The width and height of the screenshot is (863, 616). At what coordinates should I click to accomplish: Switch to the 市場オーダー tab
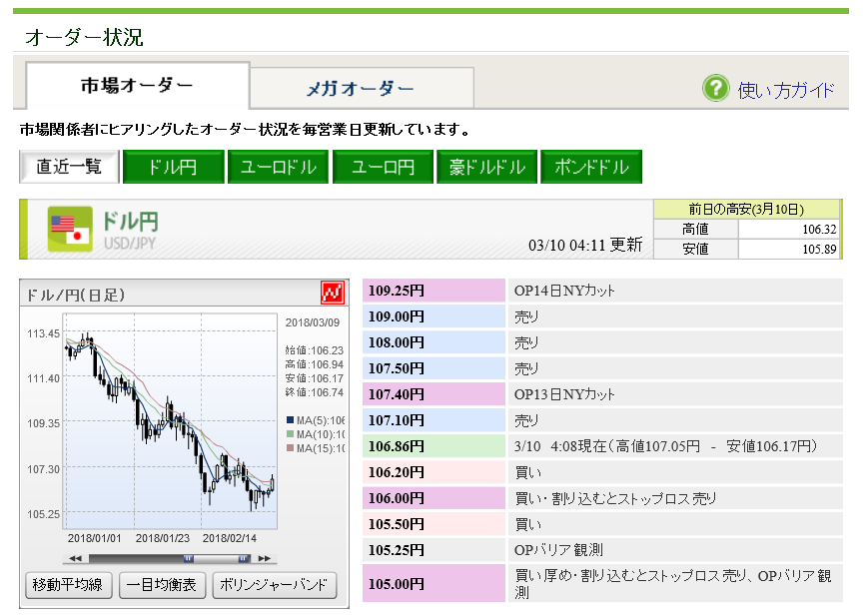click(x=137, y=86)
